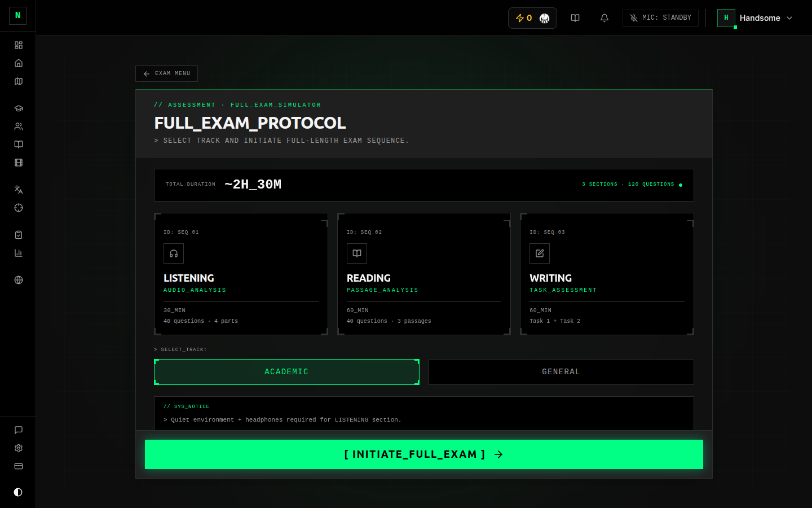Click the LISTENING section title
812x508 pixels.
[x=189, y=278]
